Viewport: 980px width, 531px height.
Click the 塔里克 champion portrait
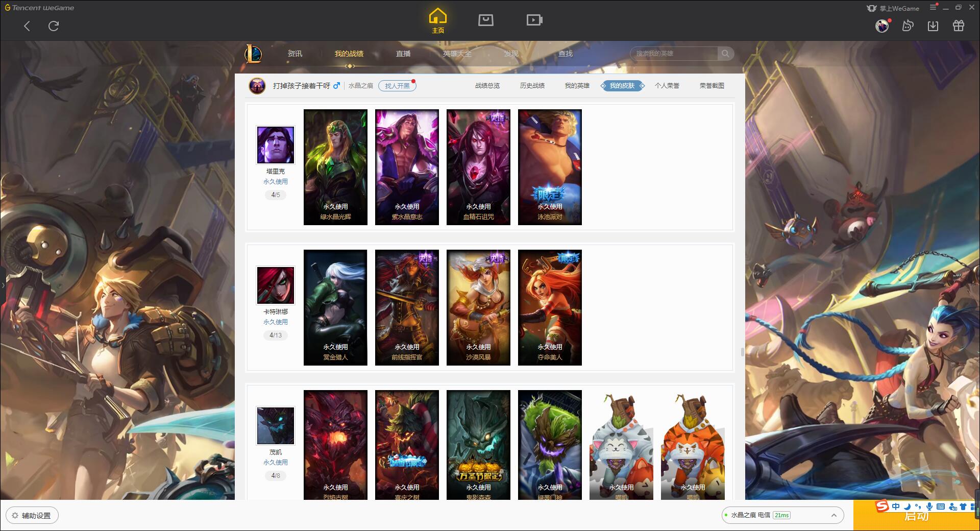[276, 146]
